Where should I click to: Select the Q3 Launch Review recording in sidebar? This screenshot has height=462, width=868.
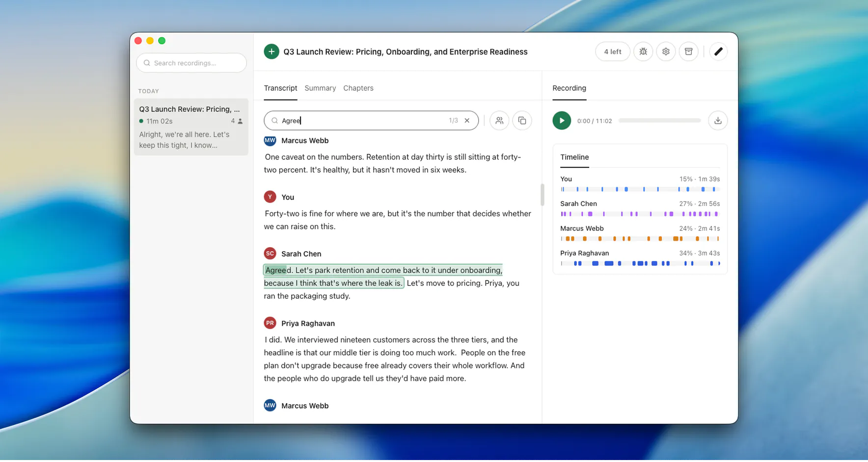coord(191,127)
